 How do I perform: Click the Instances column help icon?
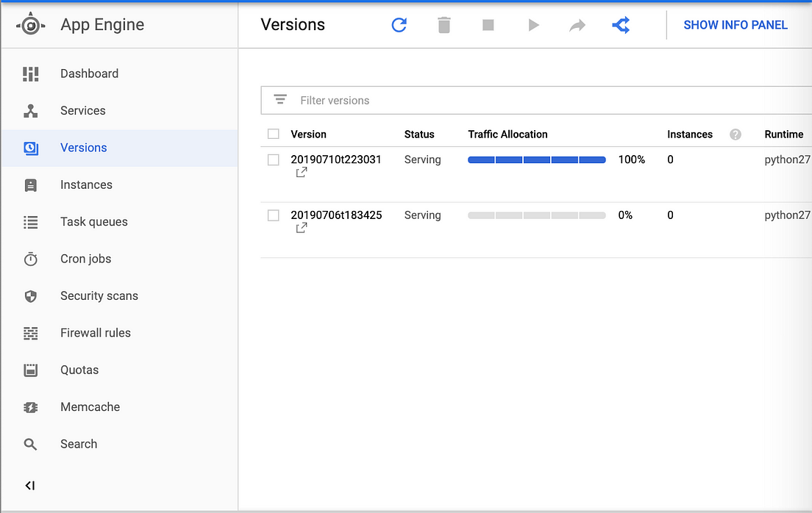[736, 134]
